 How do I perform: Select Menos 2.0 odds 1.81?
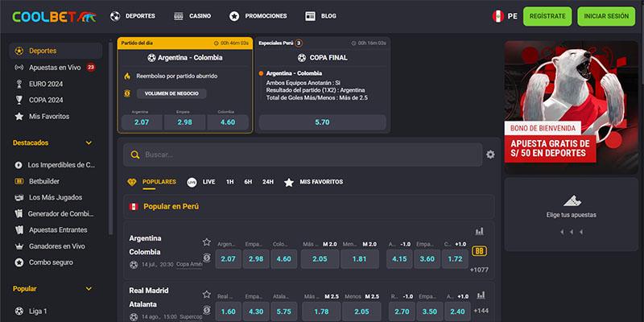click(x=359, y=258)
